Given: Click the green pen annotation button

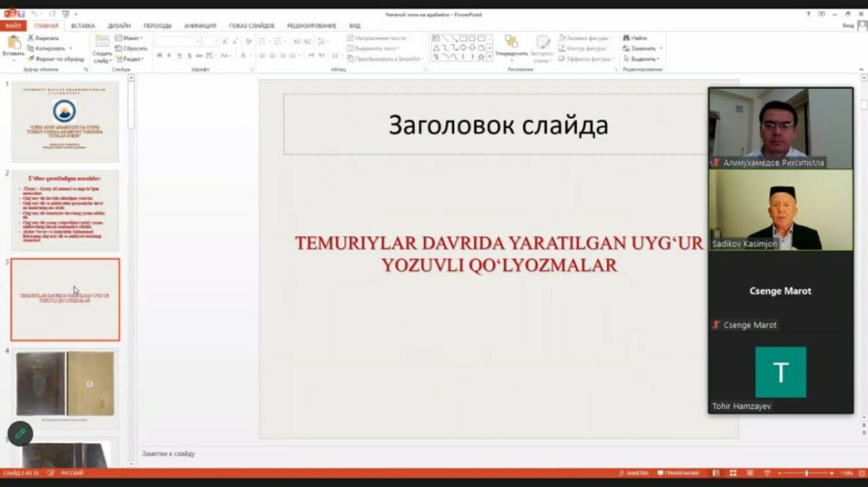Looking at the screenshot, I should click(x=20, y=434).
